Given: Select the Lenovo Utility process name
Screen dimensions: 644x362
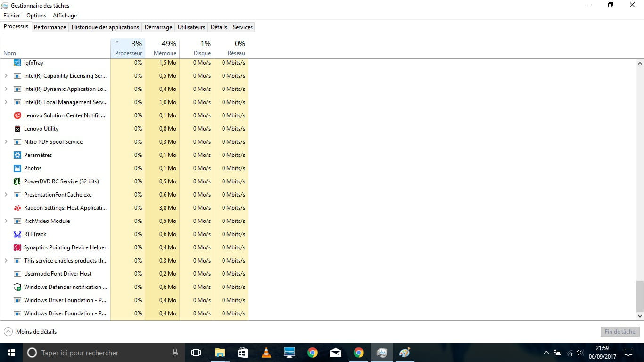Looking at the screenshot, I should pyautogui.click(x=41, y=129).
